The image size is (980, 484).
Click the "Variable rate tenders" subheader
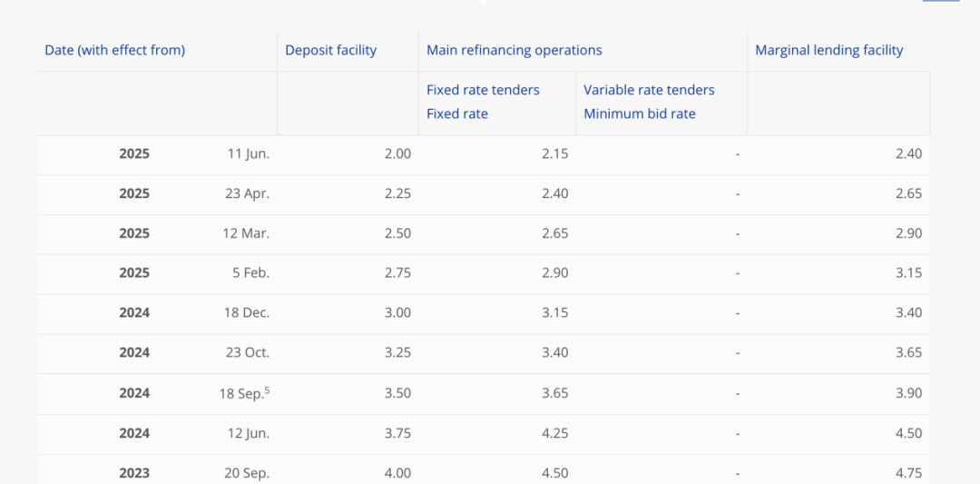[649, 90]
